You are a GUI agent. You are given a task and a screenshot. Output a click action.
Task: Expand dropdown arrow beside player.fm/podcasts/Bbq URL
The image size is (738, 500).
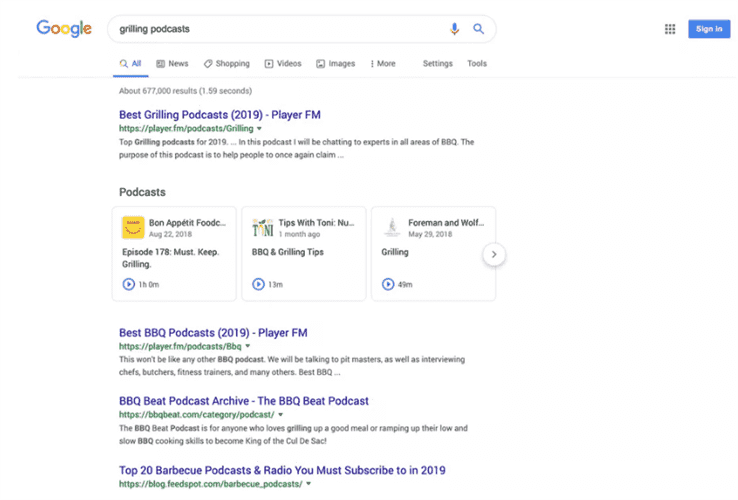(x=248, y=346)
